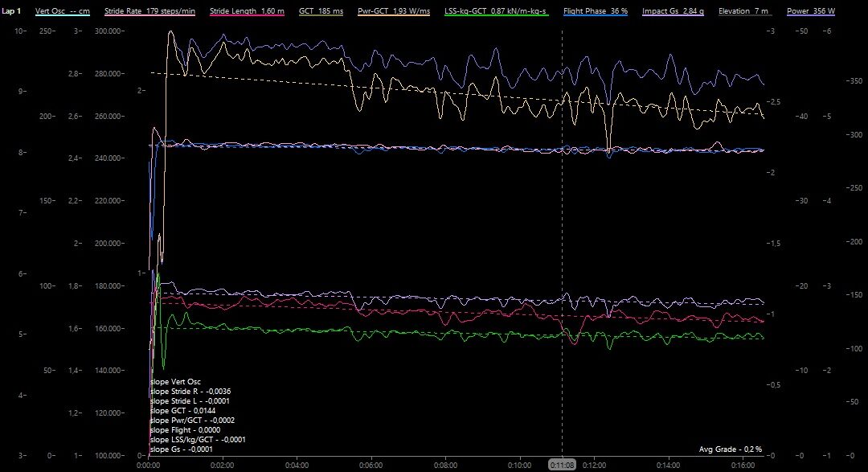Toggle the Power 356 W series
The width and height of the screenshot is (868, 472).
click(x=811, y=11)
